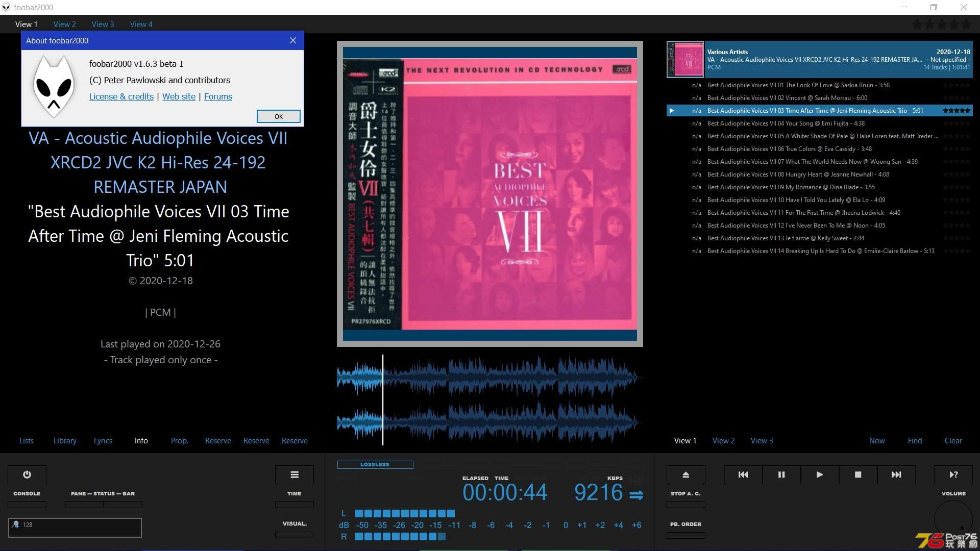Select the Info panel tab
Screen dimensions: 980x551
point(141,441)
